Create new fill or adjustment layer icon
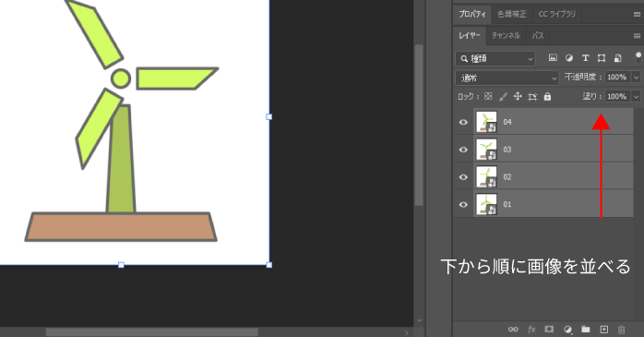 (568, 330)
